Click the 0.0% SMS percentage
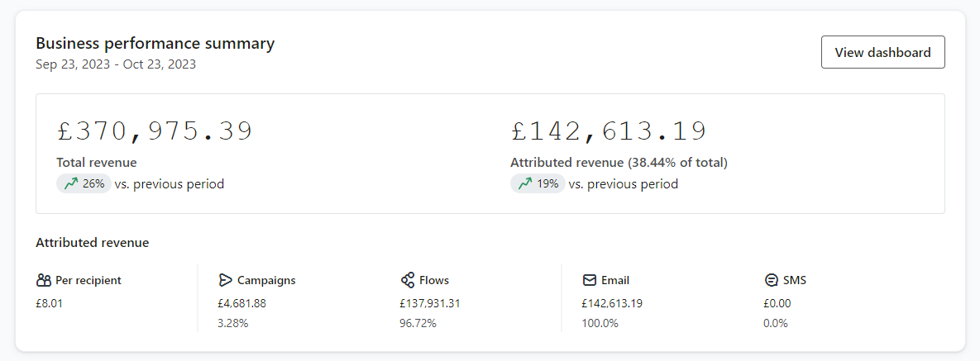 pyautogui.click(x=775, y=324)
